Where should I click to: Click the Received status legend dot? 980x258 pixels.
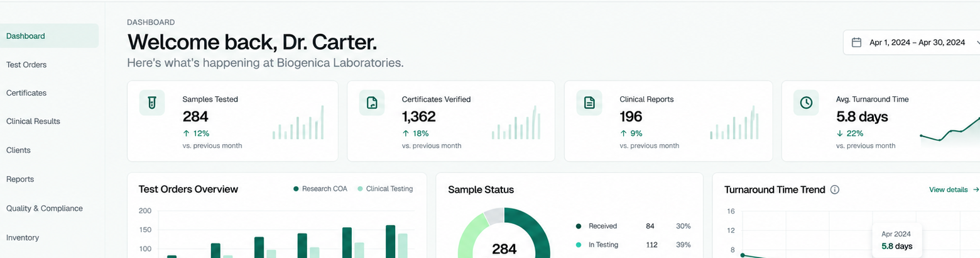578,226
